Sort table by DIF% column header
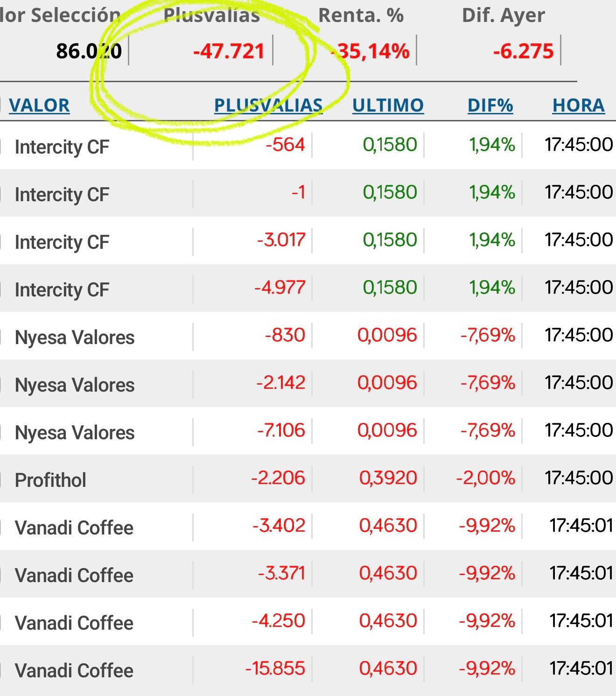616x696 pixels. tap(490, 105)
